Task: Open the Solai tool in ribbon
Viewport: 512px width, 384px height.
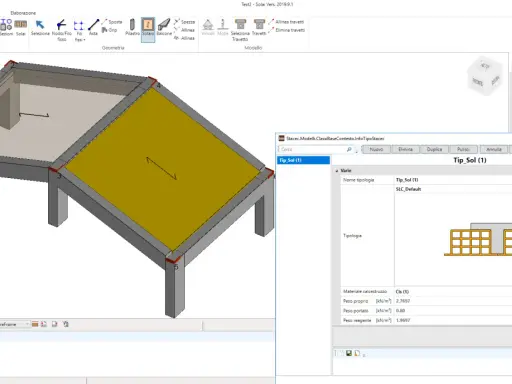Action: tap(21, 27)
